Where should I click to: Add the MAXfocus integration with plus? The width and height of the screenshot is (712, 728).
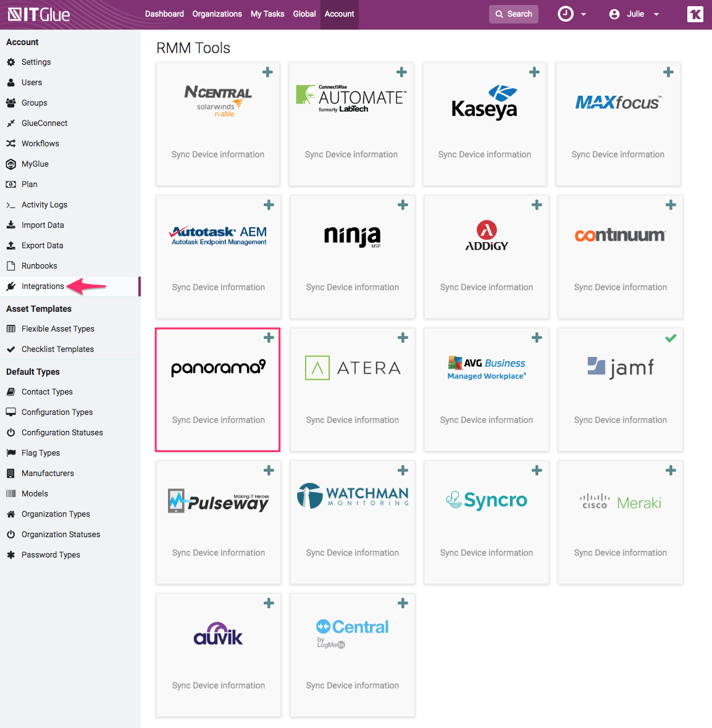(x=668, y=72)
